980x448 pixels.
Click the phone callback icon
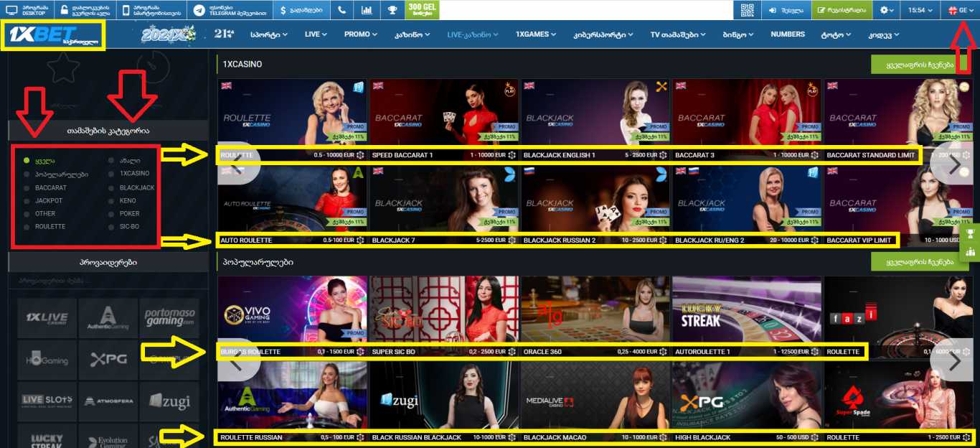pyautogui.click(x=341, y=10)
